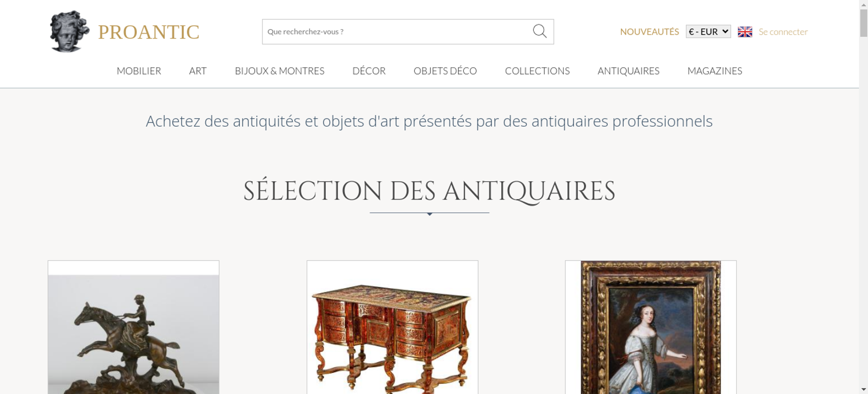Switch language via the UK flag icon

click(x=745, y=32)
